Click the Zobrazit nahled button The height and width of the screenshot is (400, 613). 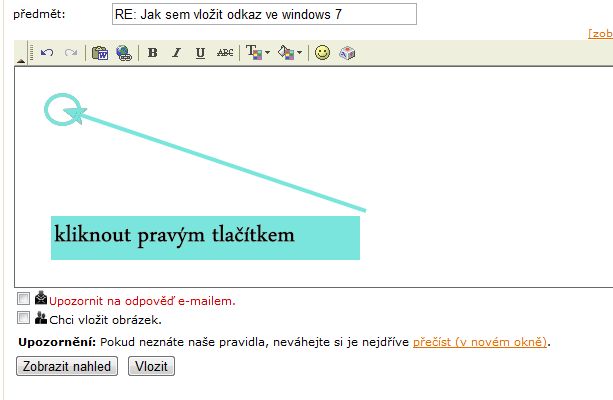click(67, 366)
